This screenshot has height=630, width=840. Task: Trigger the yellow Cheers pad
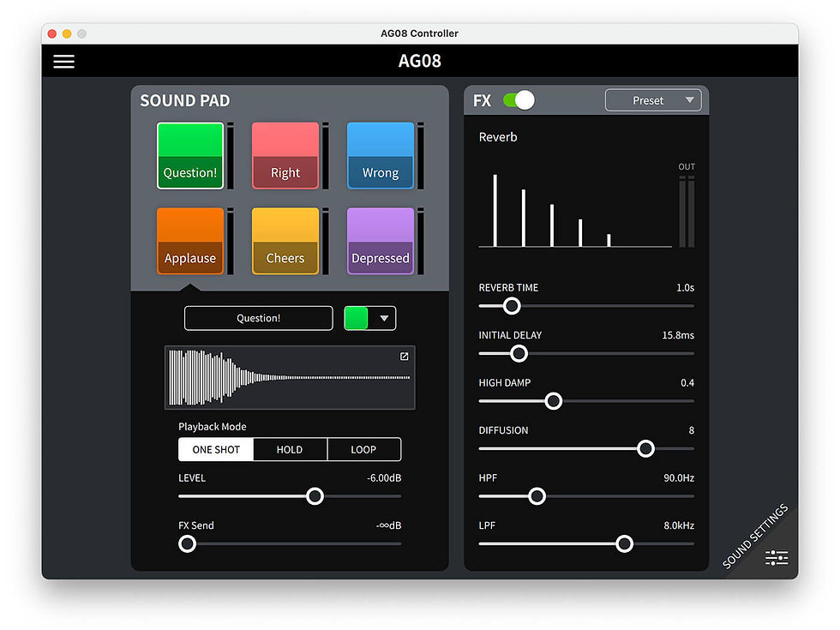[x=285, y=241]
